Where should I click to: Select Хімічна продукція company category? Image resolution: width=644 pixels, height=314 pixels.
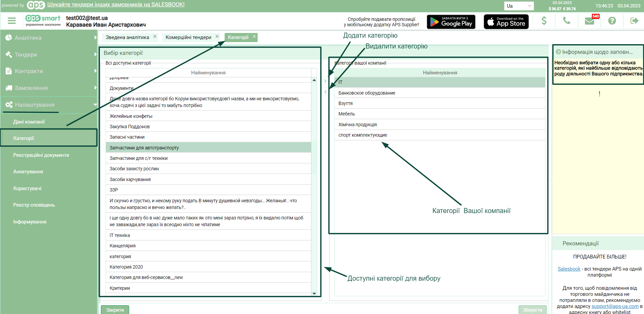tap(440, 125)
